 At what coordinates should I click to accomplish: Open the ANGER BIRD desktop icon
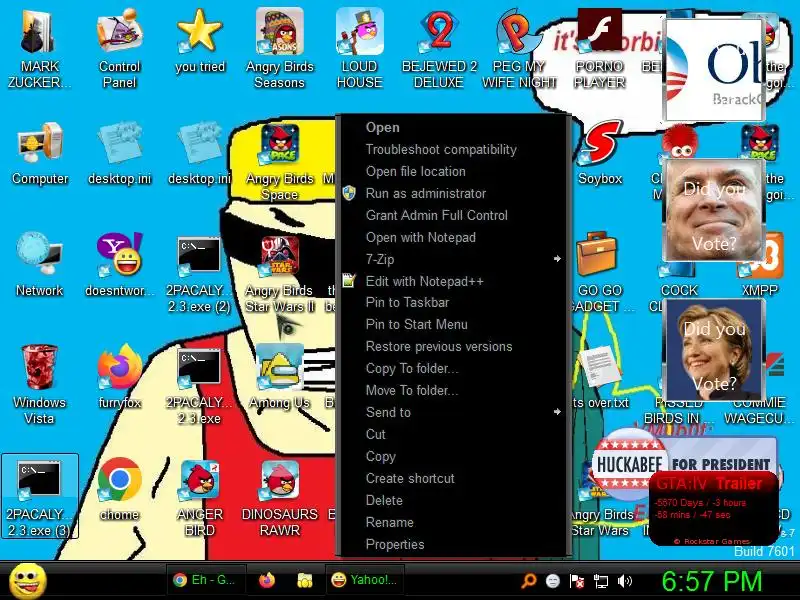[199, 497]
